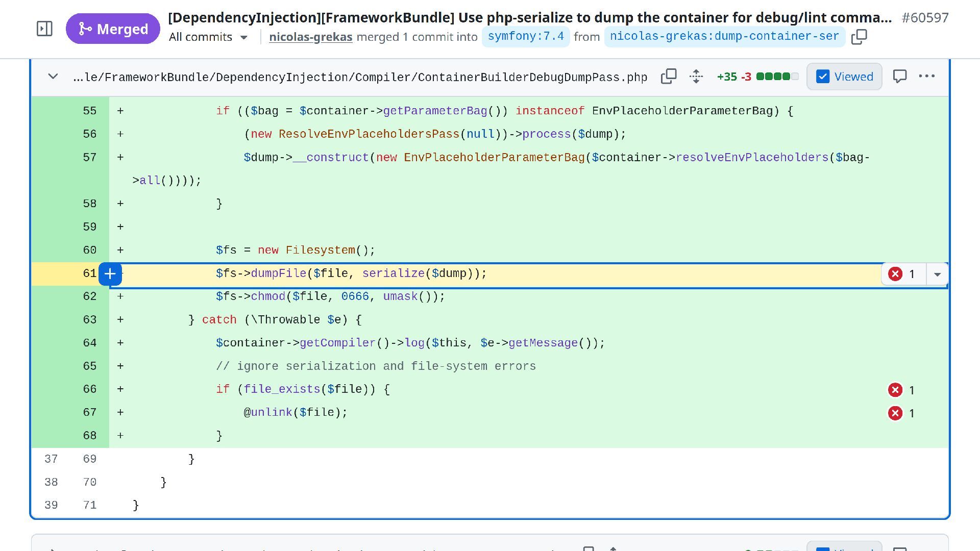The image size is (980, 551).
Task: Click the error badge on line 61
Action: (x=901, y=274)
